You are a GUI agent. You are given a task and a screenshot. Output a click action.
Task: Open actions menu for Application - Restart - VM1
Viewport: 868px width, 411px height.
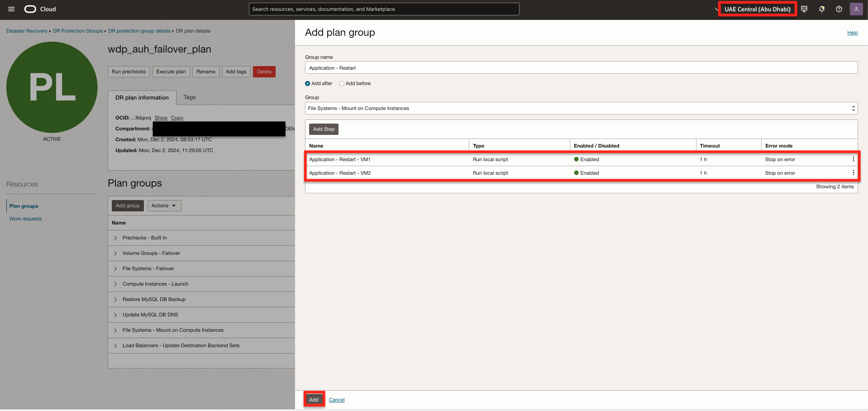[854, 159]
